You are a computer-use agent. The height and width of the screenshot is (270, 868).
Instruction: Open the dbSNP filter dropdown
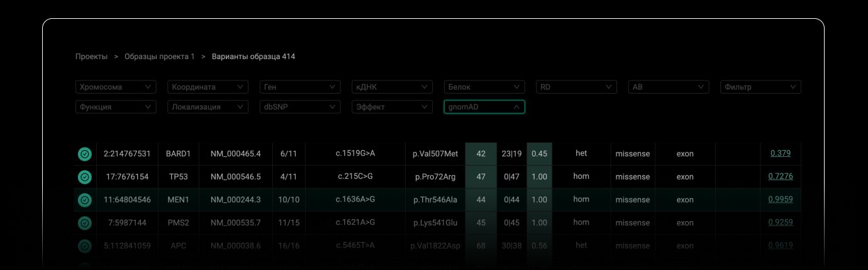[300, 107]
